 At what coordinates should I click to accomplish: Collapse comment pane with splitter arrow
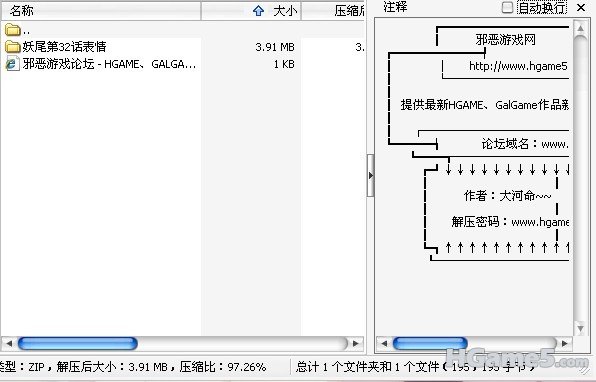click(371, 175)
